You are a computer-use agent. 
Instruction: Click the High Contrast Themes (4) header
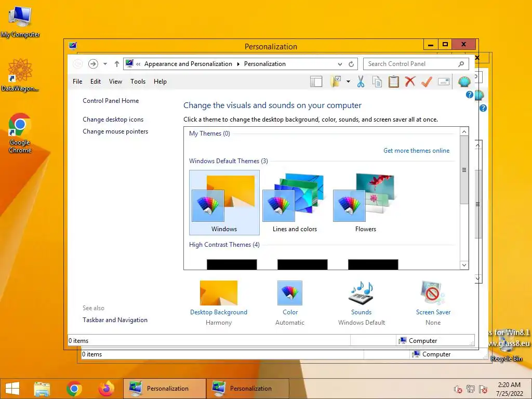coord(224,245)
